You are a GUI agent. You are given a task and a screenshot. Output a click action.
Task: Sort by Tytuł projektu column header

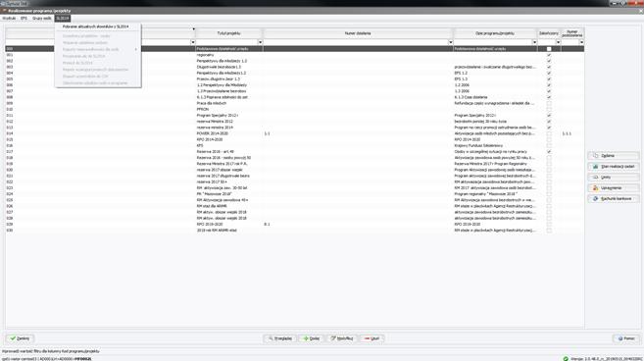pos(228,33)
